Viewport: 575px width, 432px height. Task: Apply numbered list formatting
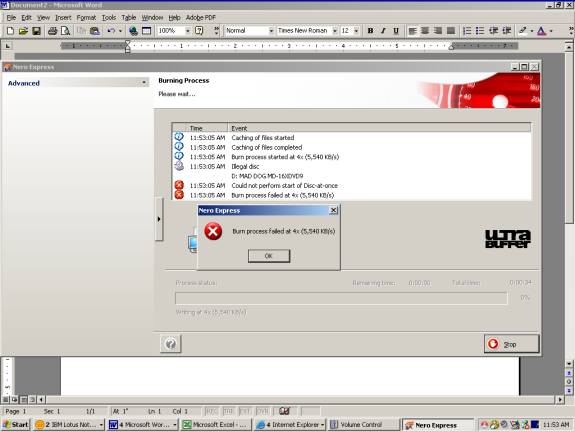click(x=467, y=31)
